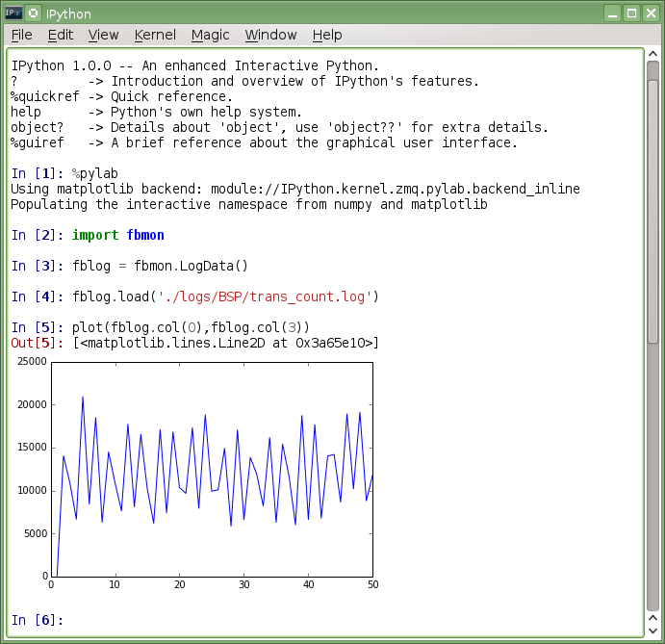Click 'Populating the interactive namespace' line
The width and height of the screenshot is (665, 644).
[x=249, y=204]
